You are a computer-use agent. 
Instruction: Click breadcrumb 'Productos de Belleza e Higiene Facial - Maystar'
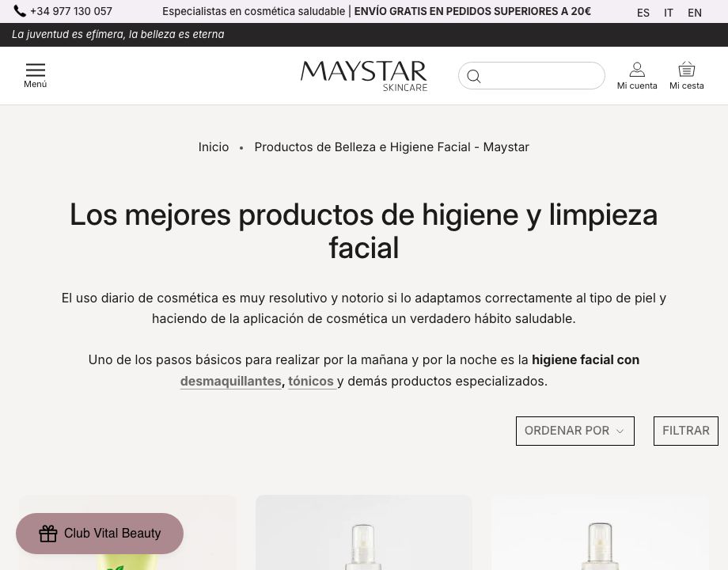pos(392,147)
